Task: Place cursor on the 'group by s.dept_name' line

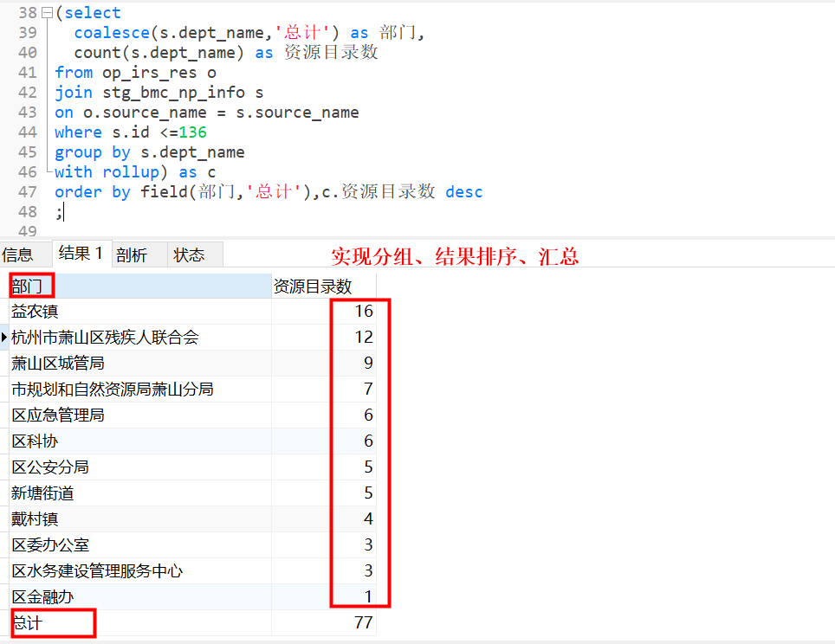Action: click(150, 152)
